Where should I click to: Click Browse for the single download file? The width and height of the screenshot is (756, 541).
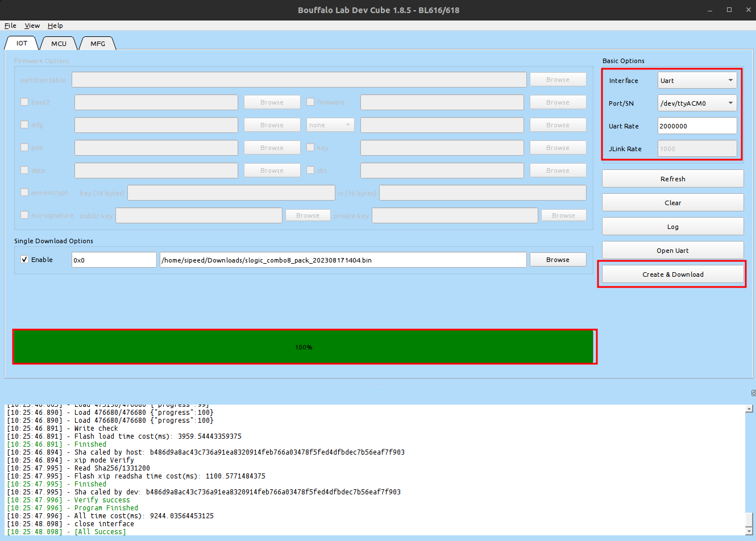point(558,260)
